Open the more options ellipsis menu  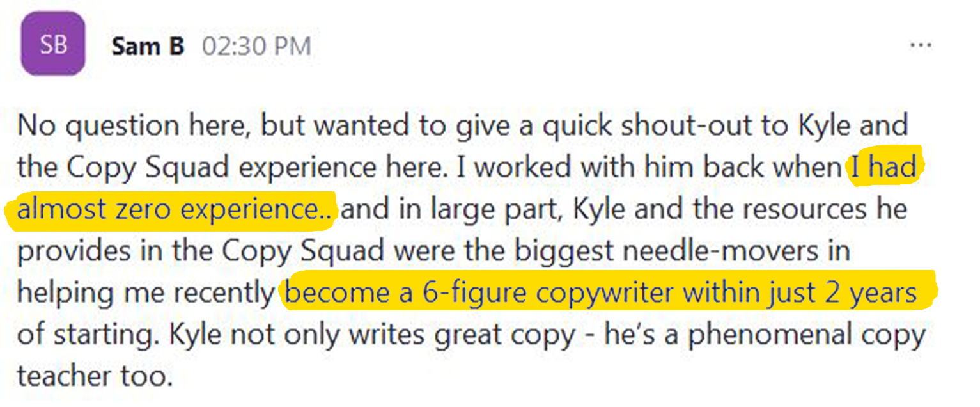(920, 45)
